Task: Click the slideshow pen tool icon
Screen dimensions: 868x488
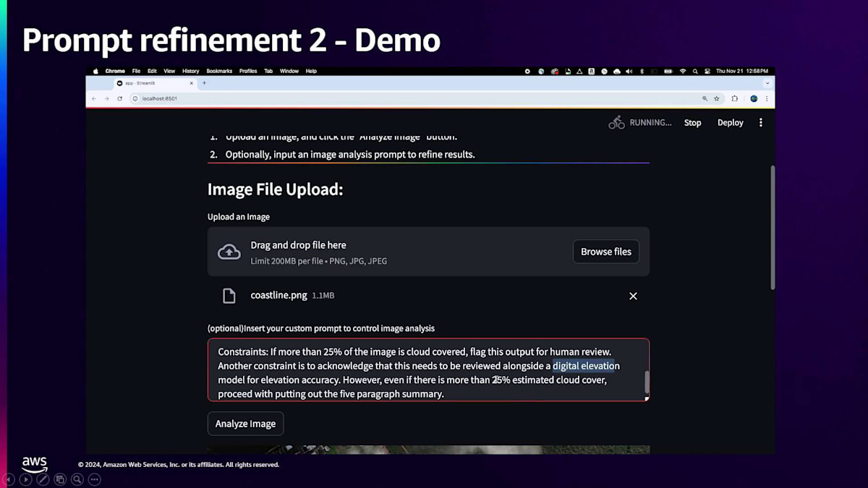Action: coord(43,479)
